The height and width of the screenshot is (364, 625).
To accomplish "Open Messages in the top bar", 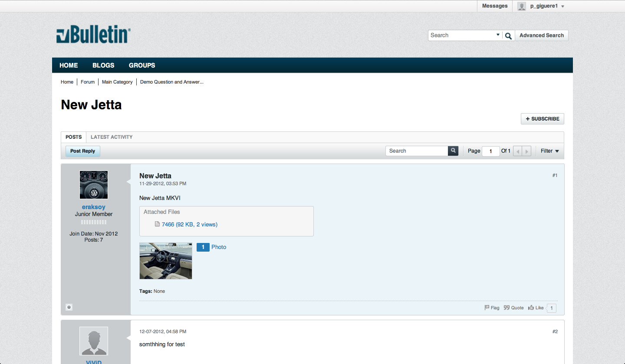I will click(495, 6).
